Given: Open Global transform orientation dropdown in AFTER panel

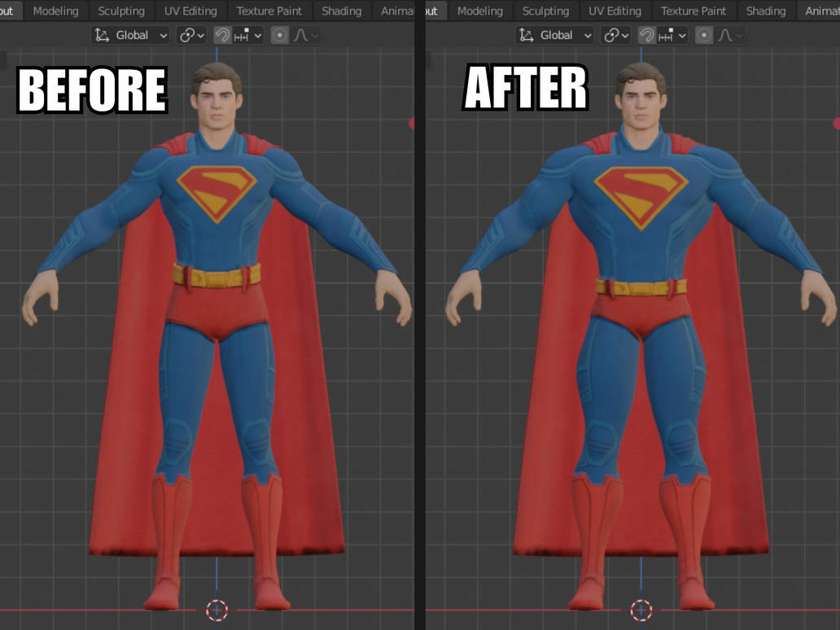Looking at the screenshot, I should click(554, 35).
